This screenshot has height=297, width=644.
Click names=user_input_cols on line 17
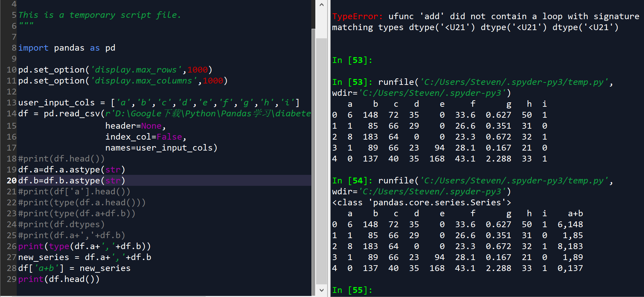click(161, 148)
